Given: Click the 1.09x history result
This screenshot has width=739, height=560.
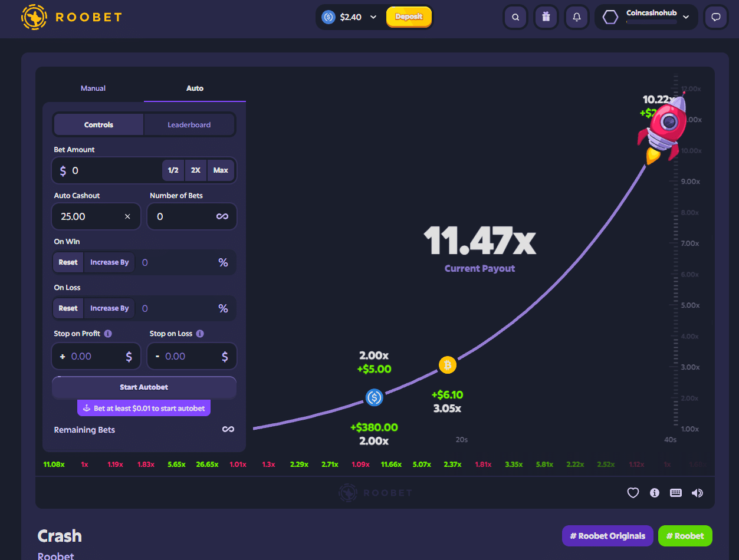Looking at the screenshot, I should pyautogui.click(x=360, y=465).
